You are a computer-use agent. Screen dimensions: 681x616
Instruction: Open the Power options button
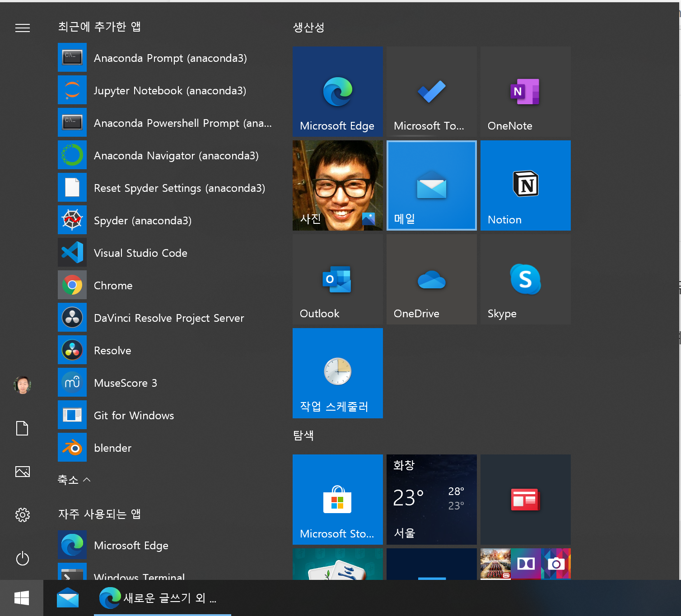pyautogui.click(x=22, y=559)
